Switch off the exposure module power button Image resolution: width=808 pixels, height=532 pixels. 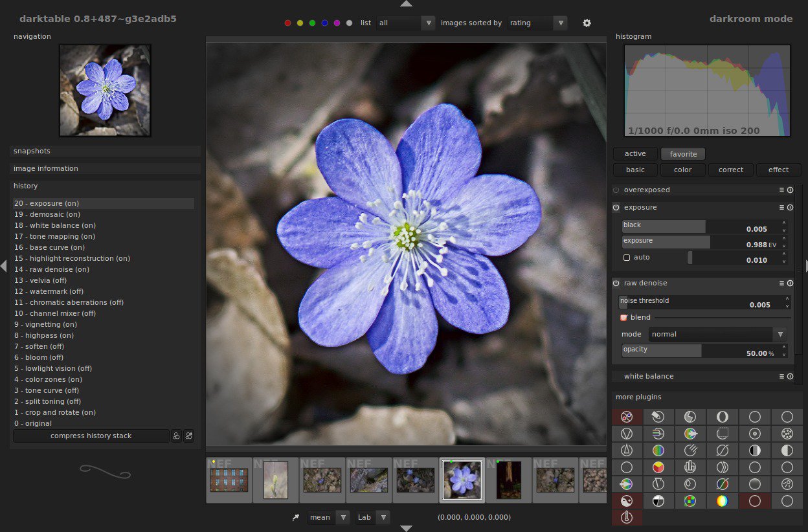point(616,208)
